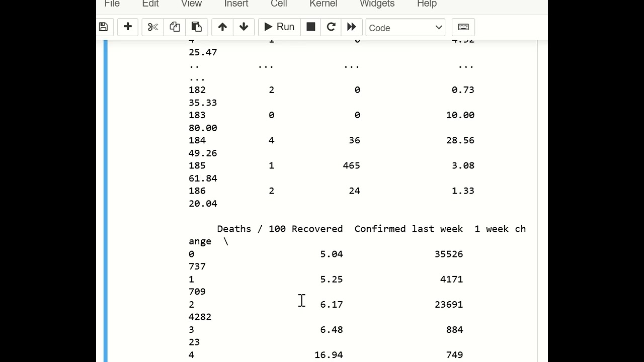Click the value 80.00 in the output

(x=203, y=128)
